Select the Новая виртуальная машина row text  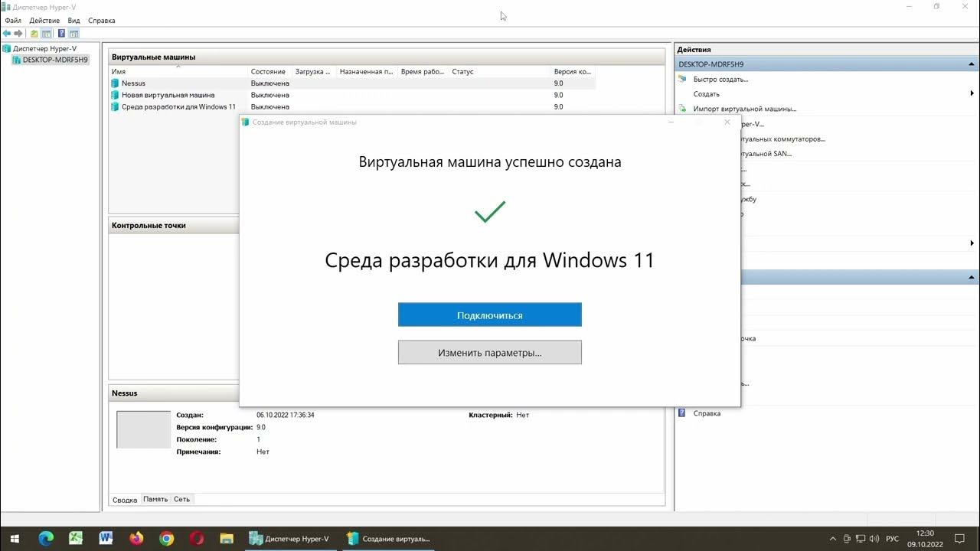(168, 95)
